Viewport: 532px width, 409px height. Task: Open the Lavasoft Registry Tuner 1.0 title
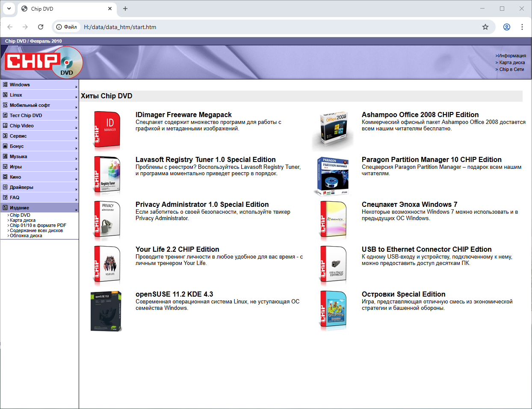point(206,159)
